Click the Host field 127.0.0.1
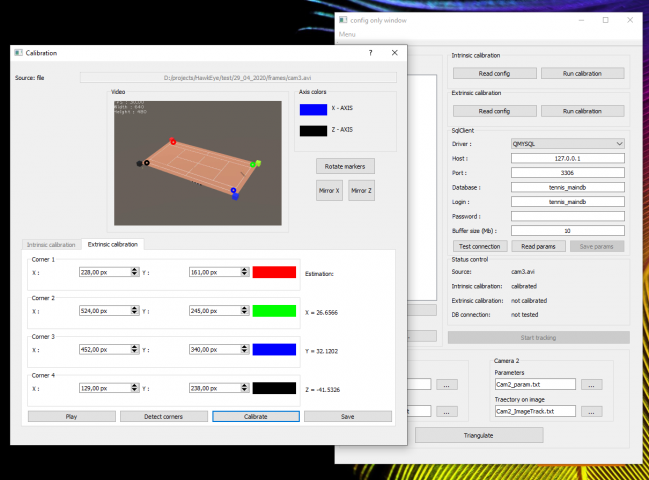Screen dimensions: 649x480 [568, 158]
